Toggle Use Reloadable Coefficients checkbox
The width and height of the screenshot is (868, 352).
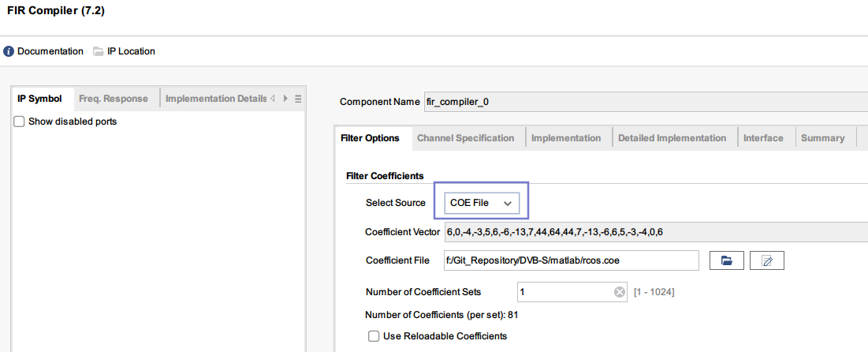click(374, 336)
